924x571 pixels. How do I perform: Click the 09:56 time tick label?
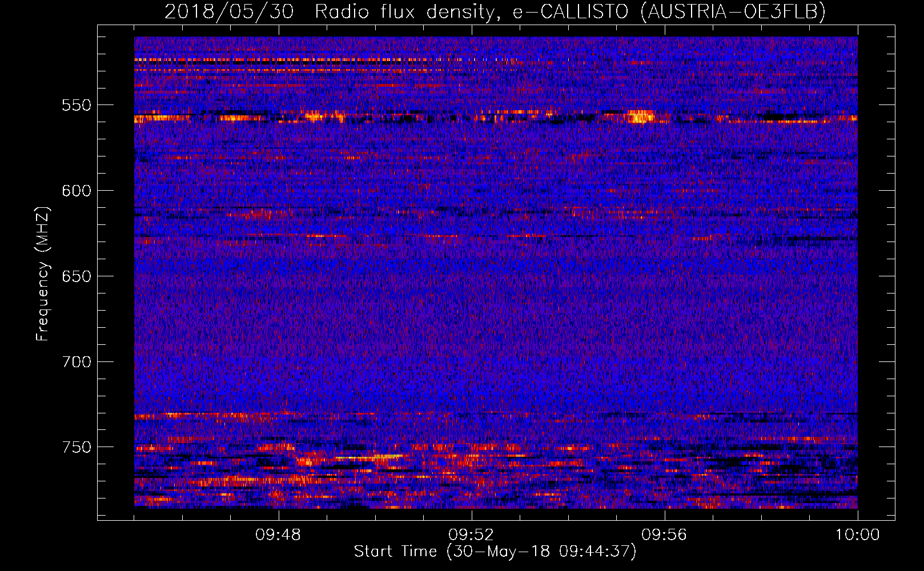click(x=664, y=535)
